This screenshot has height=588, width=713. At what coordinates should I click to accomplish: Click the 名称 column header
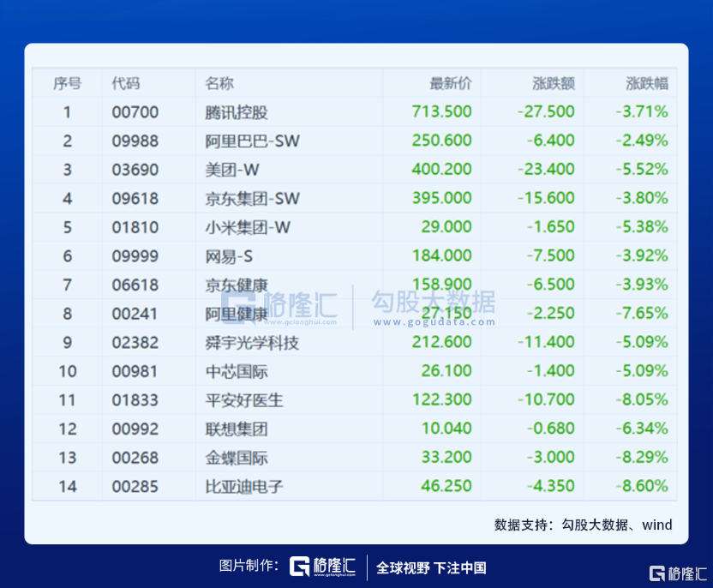(x=219, y=83)
